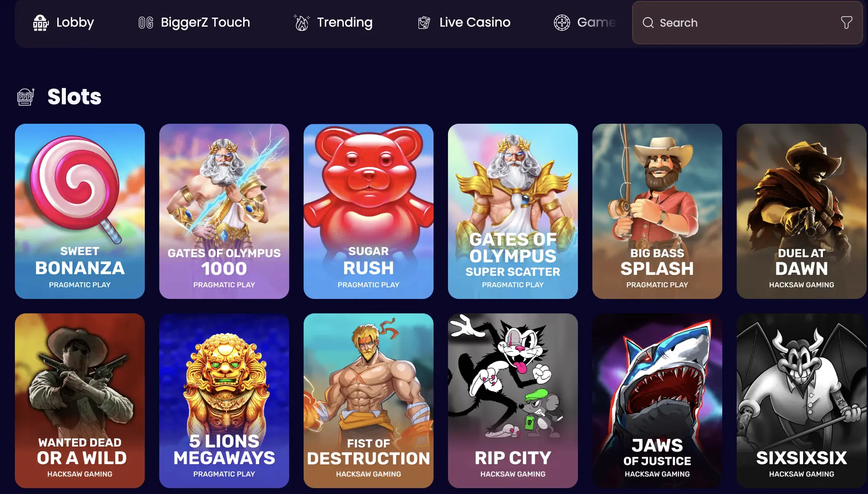The image size is (868, 494).
Task: Switch to the Trending tab
Action: pos(333,23)
